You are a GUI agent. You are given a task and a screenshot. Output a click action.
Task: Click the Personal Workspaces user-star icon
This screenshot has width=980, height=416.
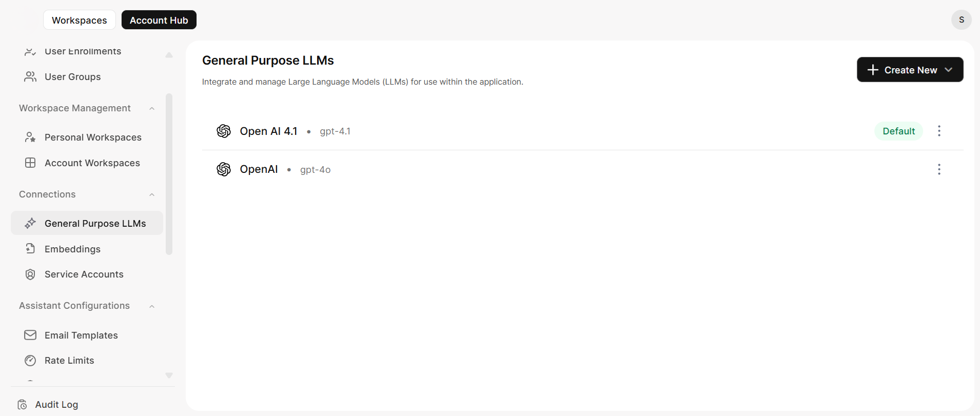point(30,137)
